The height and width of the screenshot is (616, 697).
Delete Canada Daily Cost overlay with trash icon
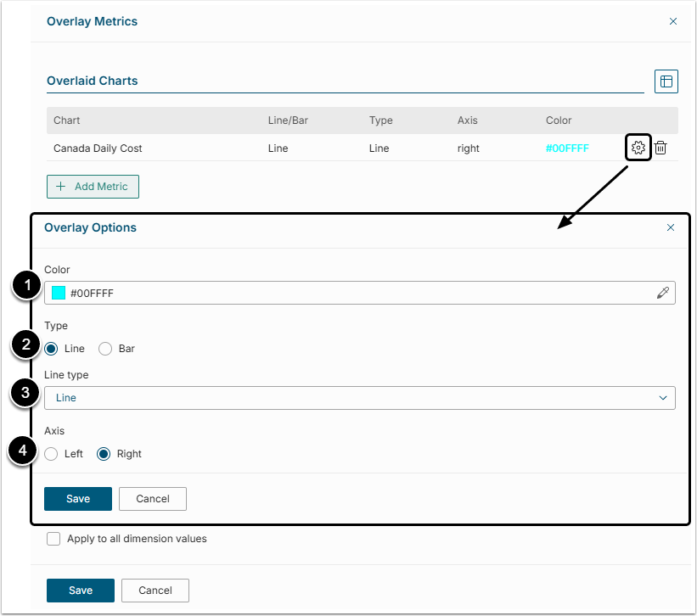point(660,148)
